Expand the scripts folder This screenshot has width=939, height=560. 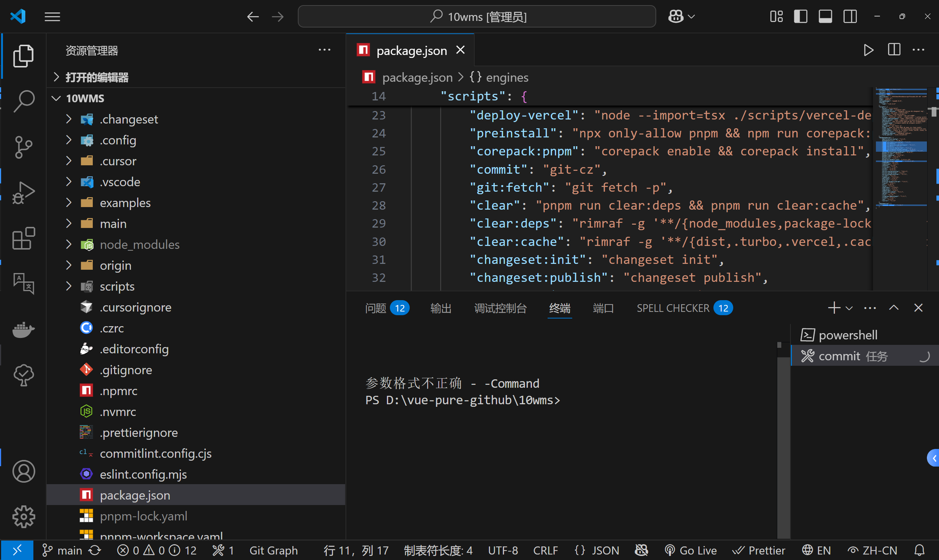pos(196,287)
